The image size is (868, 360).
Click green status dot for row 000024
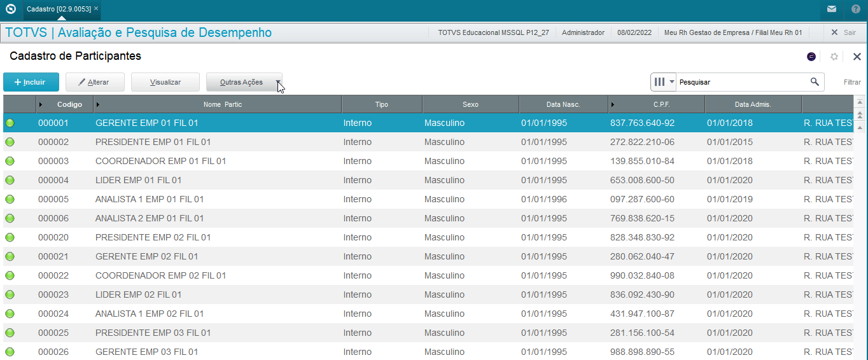pos(10,314)
